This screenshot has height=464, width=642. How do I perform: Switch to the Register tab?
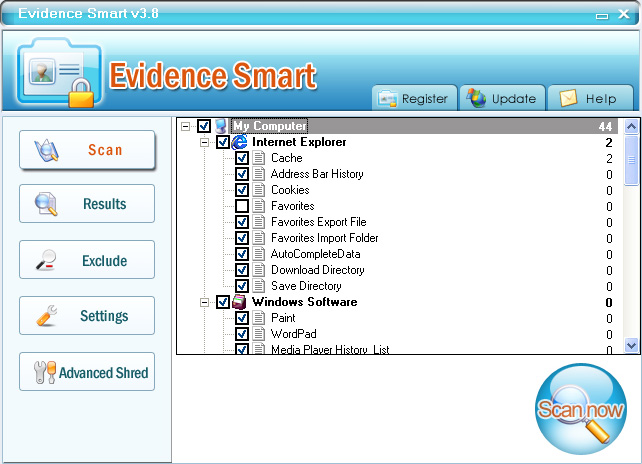tap(414, 98)
